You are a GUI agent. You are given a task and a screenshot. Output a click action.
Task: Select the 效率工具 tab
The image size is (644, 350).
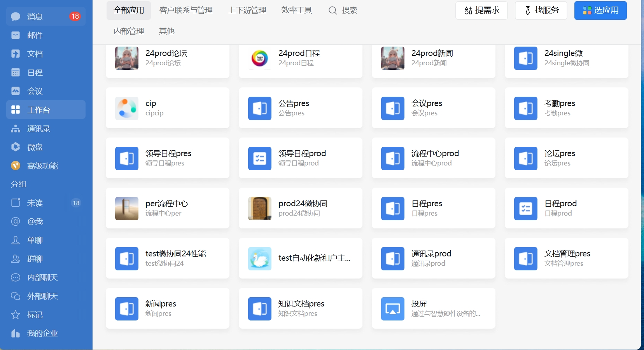point(297,10)
